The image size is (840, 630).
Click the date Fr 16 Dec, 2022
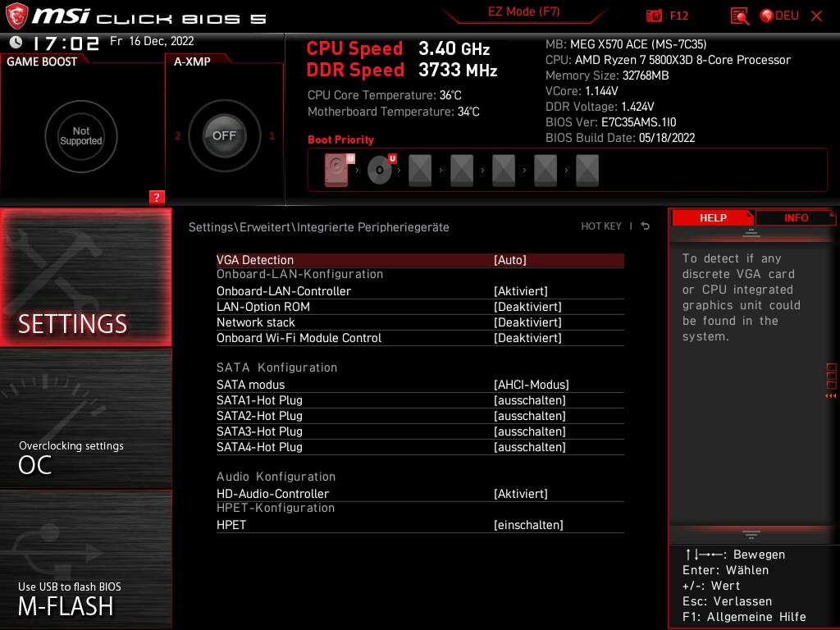(x=152, y=41)
